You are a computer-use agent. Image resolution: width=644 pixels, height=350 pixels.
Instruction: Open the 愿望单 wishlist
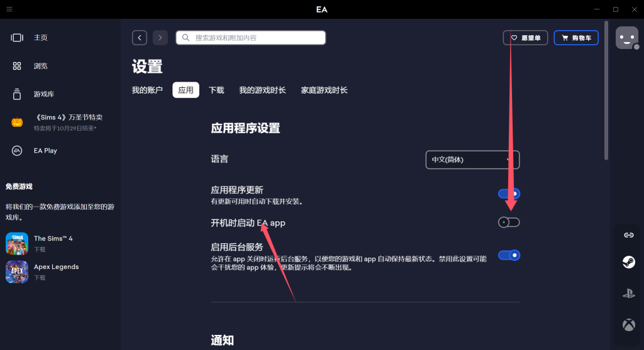[x=525, y=38]
